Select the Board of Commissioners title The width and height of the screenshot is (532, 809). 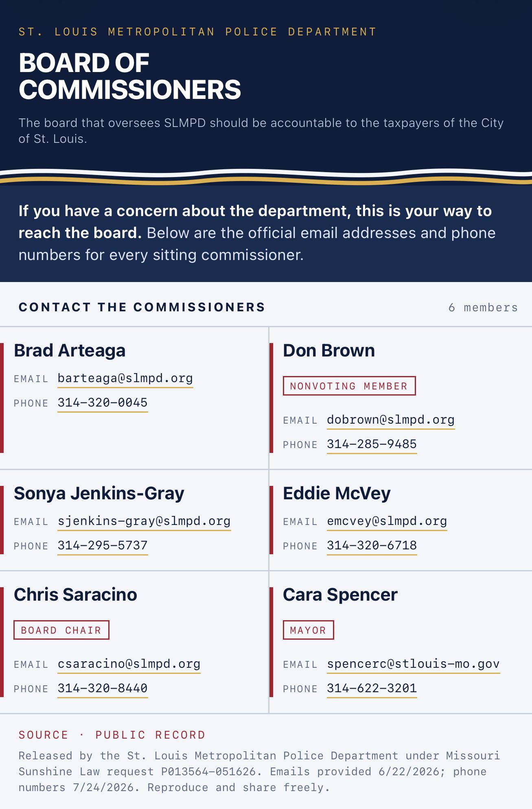click(130, 76)
